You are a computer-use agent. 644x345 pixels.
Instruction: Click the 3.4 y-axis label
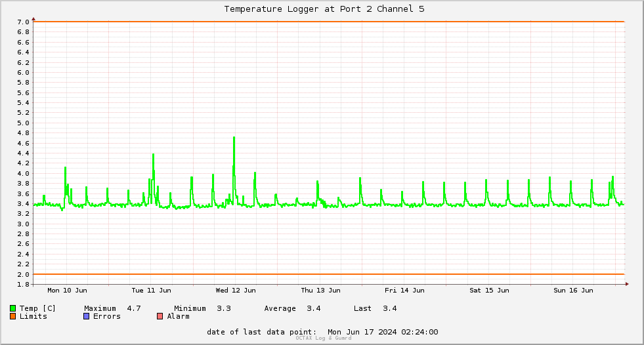pyautogui.click(x=24, y=204)
